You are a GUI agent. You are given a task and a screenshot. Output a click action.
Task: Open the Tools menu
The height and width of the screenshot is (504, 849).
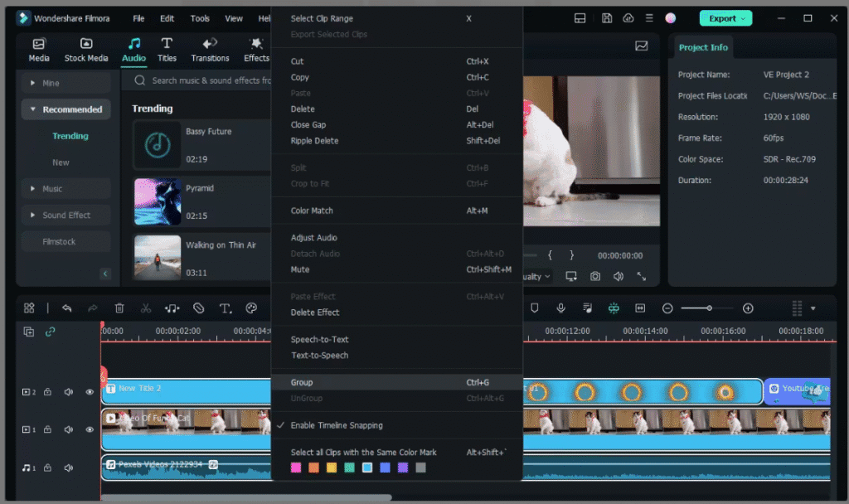(200, 18)
